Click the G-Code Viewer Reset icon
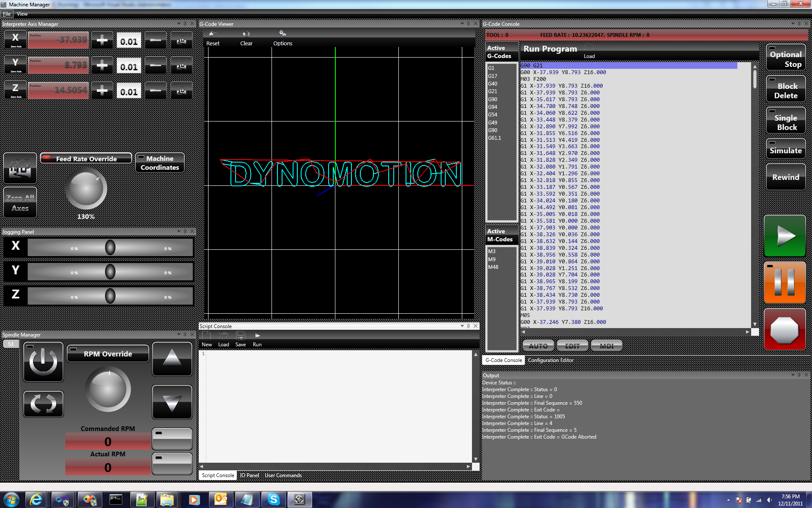This screenshot has width=812, height=508. [213, 34]
